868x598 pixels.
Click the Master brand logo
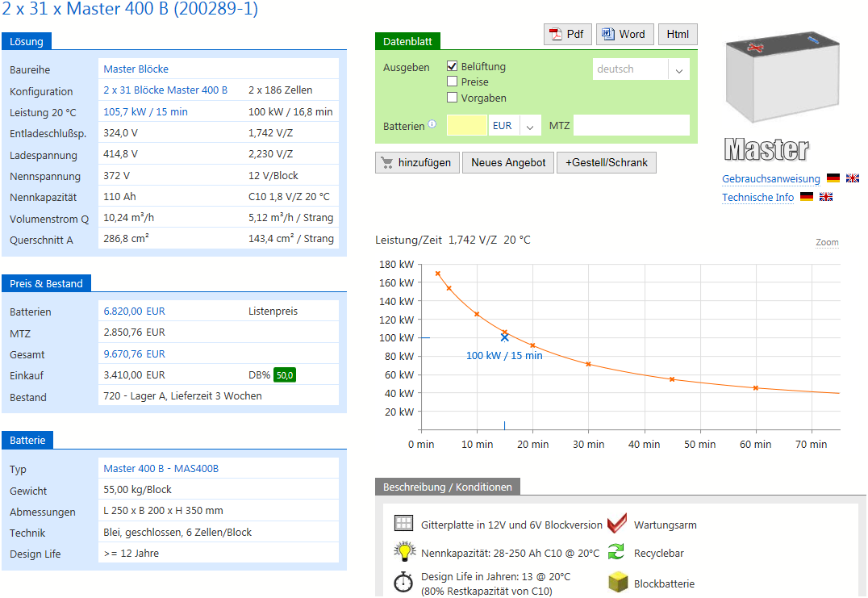tap(766, 149)
